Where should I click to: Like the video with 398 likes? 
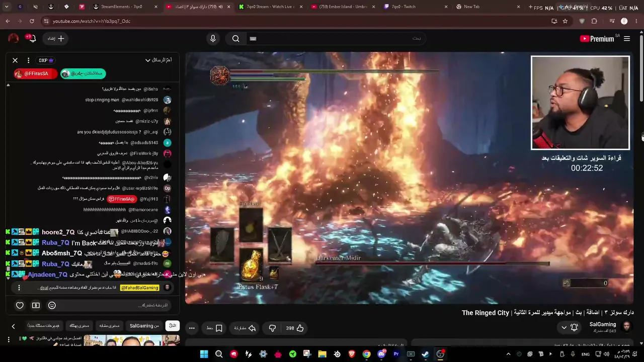295,328
